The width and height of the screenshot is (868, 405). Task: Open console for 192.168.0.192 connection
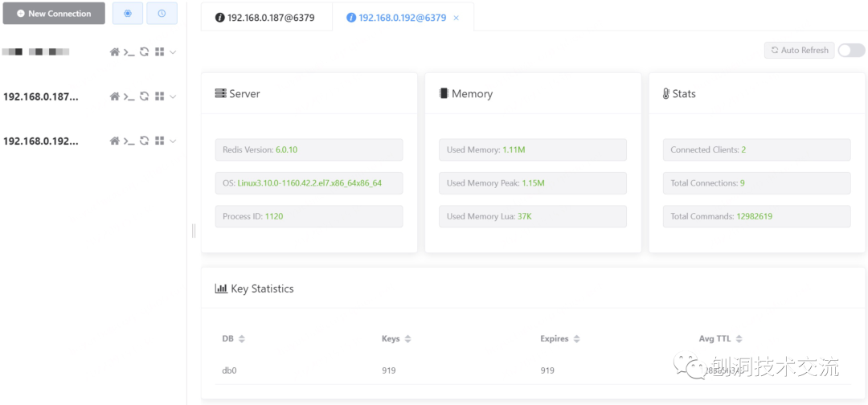129,141
